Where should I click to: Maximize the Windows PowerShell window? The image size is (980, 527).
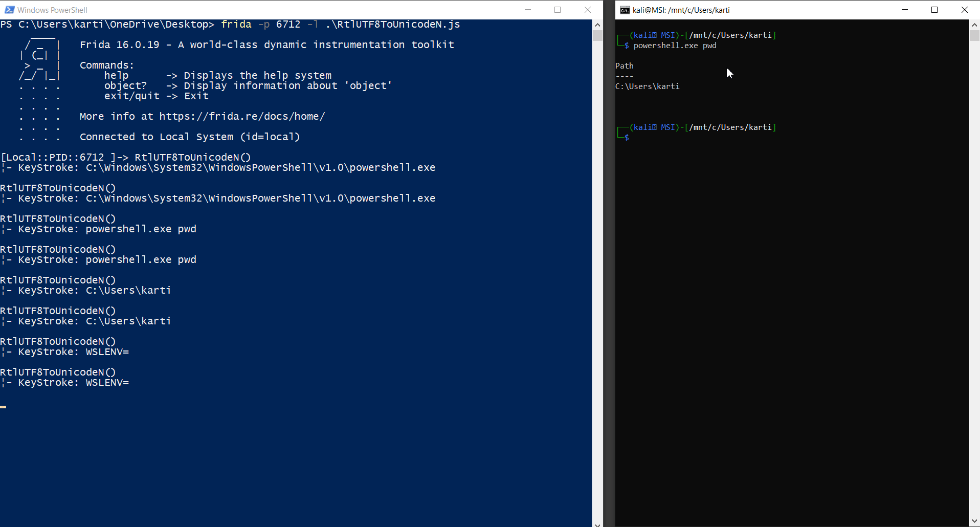click(558, 10)
